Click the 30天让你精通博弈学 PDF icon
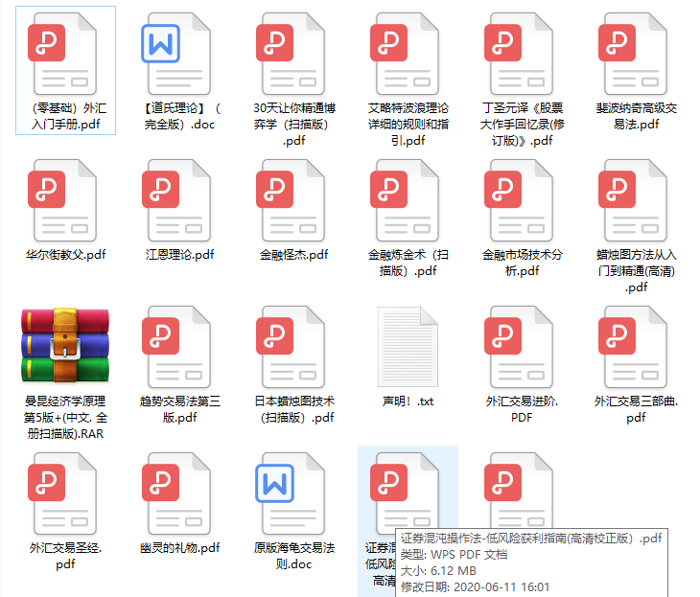This screenshot has height=597, width=700. point(291,54)
